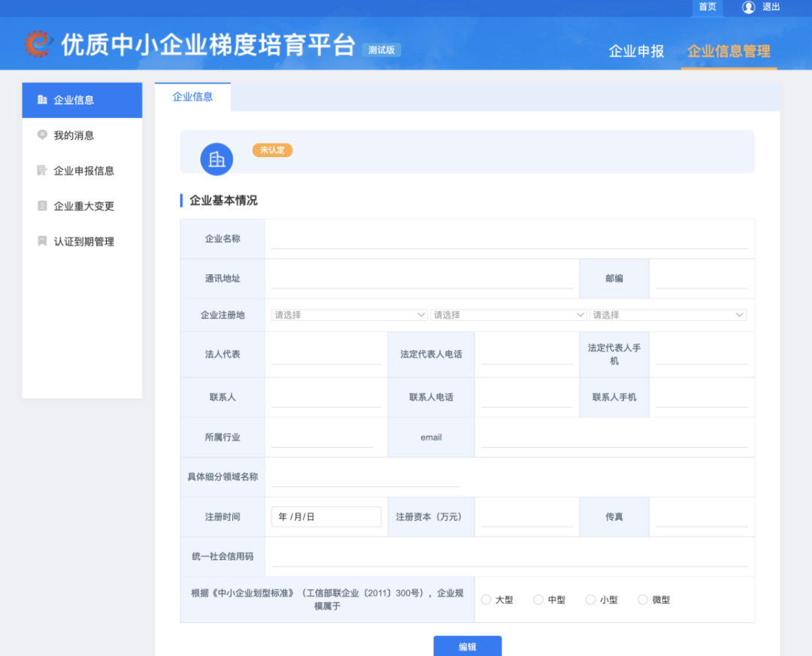Click the blue building avatar icon

coord(216,159)
